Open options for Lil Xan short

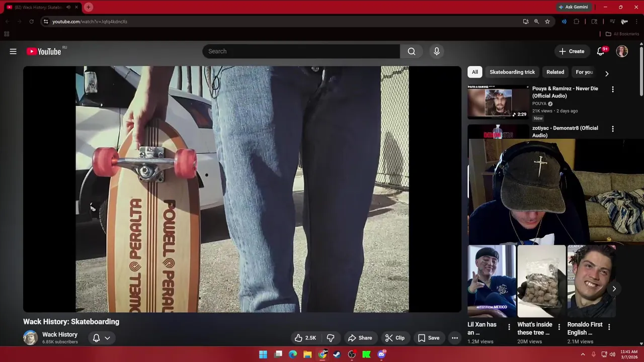pos(509,327)
